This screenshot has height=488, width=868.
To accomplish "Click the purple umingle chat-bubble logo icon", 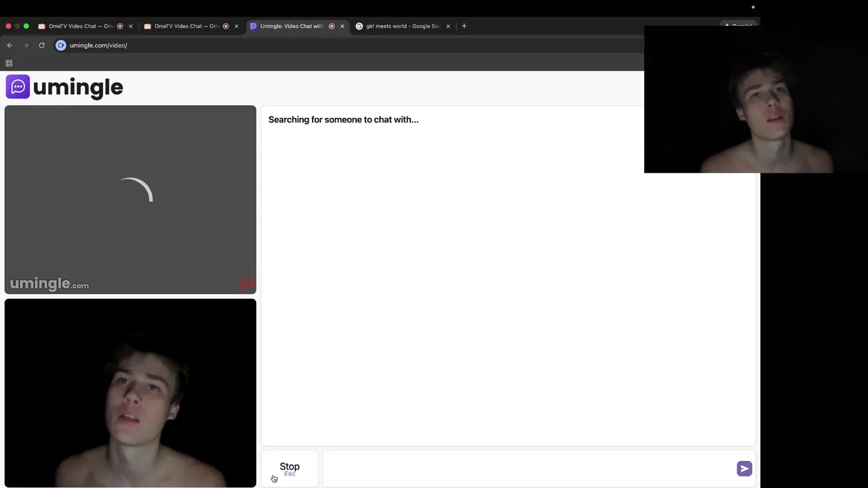I will coord(18,87).
